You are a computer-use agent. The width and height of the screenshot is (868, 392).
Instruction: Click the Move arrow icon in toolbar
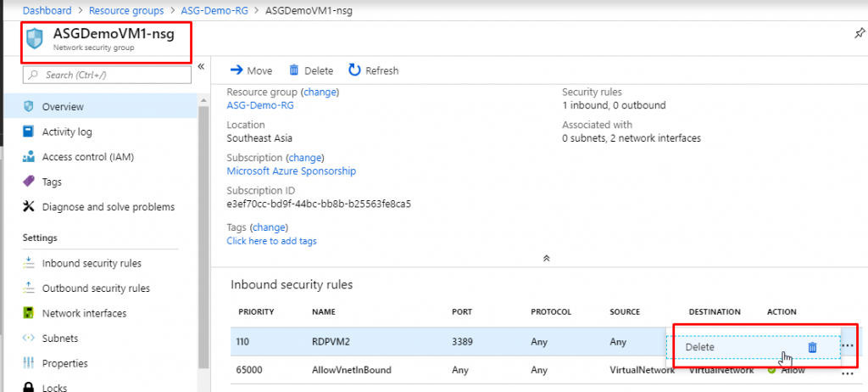[236, 70]
